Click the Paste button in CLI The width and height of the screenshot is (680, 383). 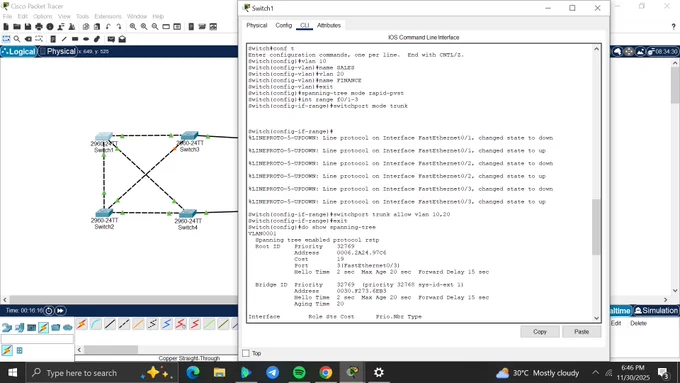[582, 332]
